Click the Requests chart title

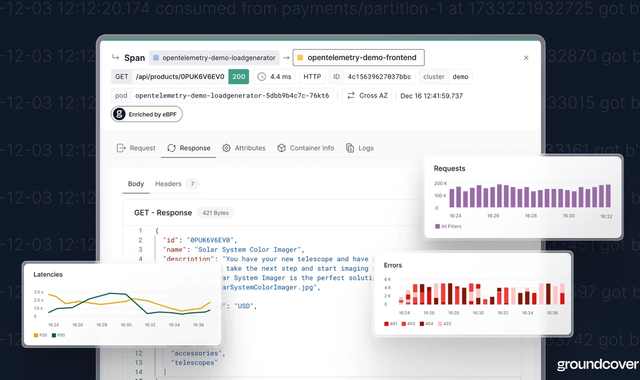(449, 169)
